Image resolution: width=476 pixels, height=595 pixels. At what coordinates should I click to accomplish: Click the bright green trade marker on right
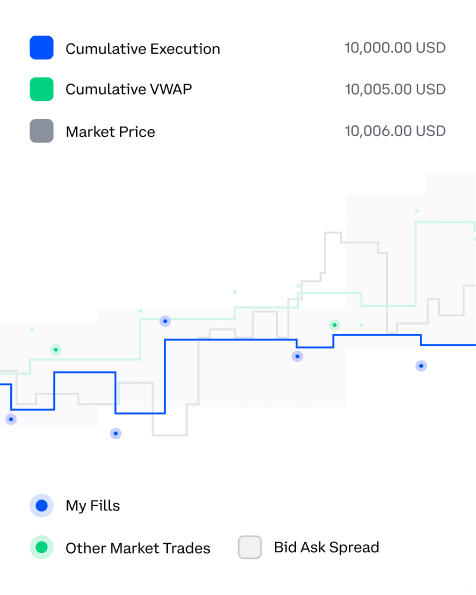(334, 325)
